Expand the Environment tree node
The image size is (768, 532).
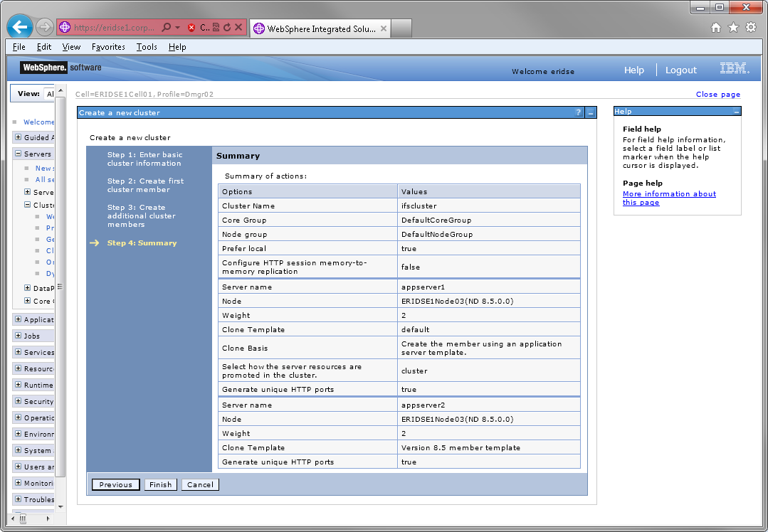[x=18, y=434]
